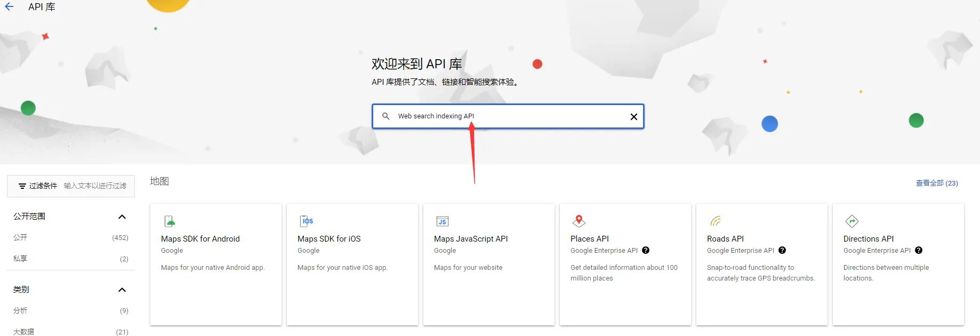Click the 地图 section heading
980x336 pixels.
159,181
